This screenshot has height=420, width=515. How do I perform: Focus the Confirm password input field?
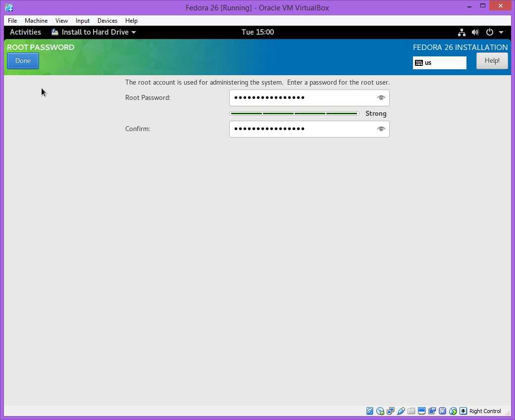[309, 129]
